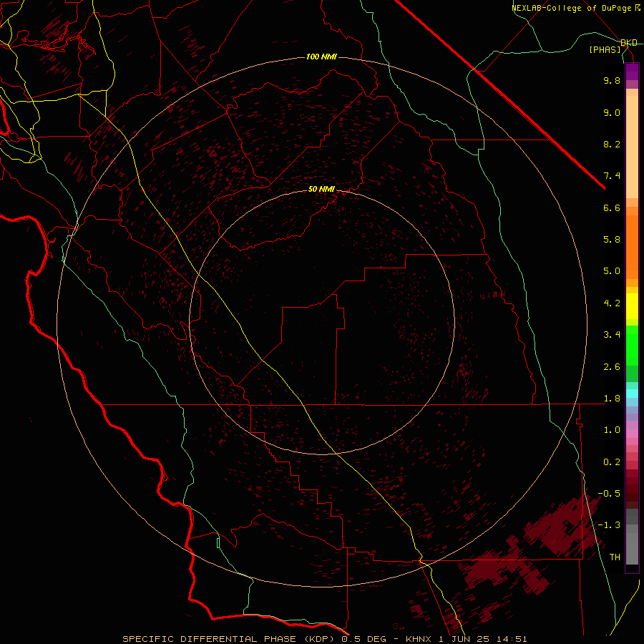Screen dimensions: 644x644
Task: Click the 2.6 value on the color scale
Action: pyautogui.click(x=612, y=367)
